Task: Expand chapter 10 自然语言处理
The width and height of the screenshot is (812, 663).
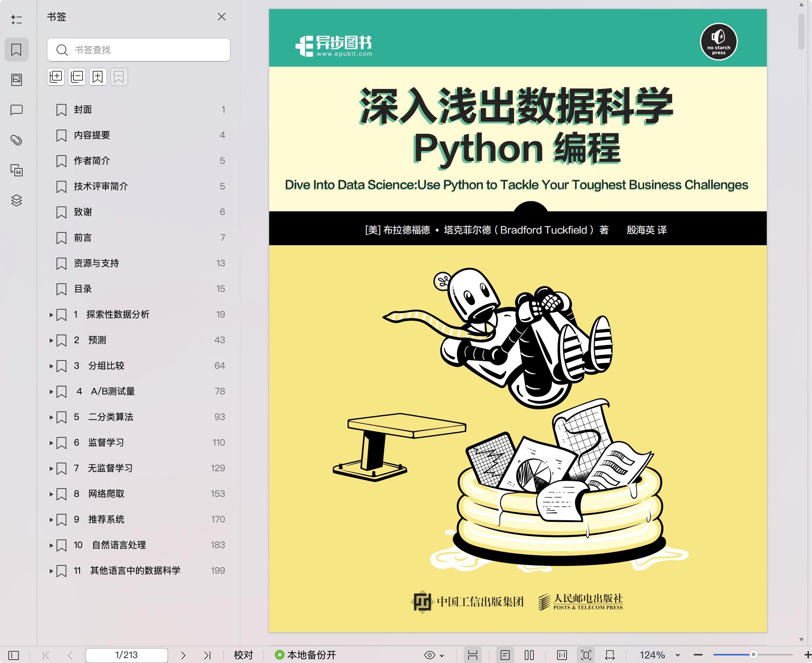Action: pos(51,545)
